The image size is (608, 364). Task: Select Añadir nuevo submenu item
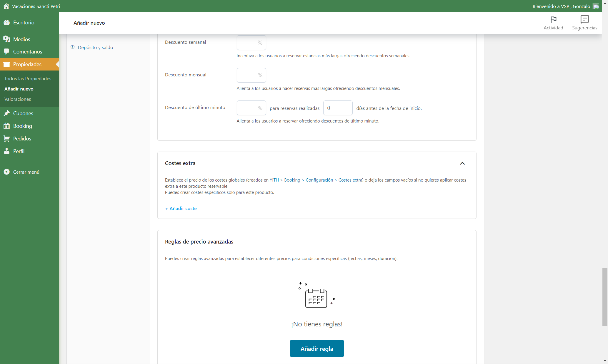pos(19,89)
